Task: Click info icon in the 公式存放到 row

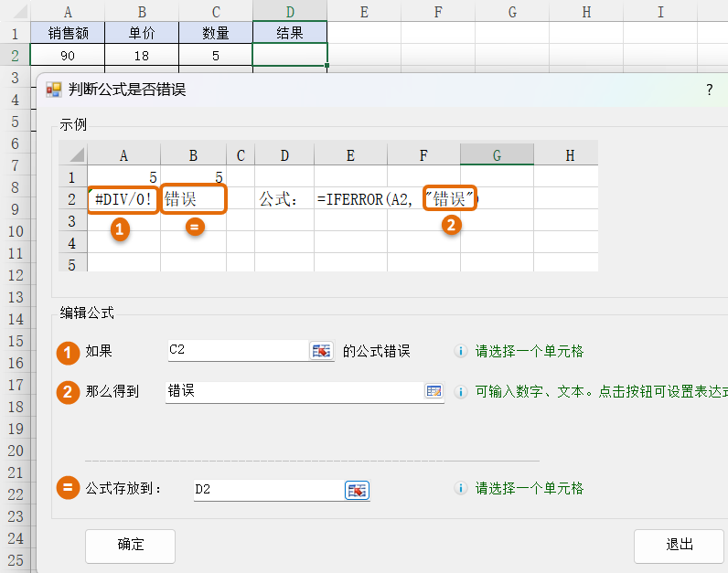Action: pyautogui.click(x=461, y=489)
